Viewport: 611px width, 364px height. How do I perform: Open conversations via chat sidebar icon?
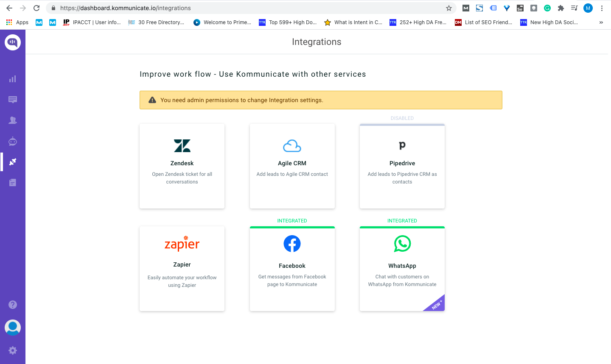[13, 100]
